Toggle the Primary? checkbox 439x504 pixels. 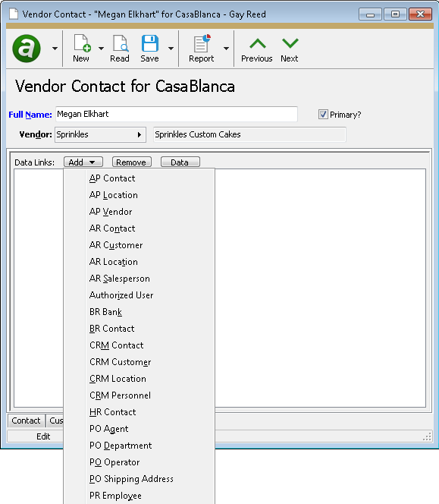pyautogui.click(x=323, y=115)
